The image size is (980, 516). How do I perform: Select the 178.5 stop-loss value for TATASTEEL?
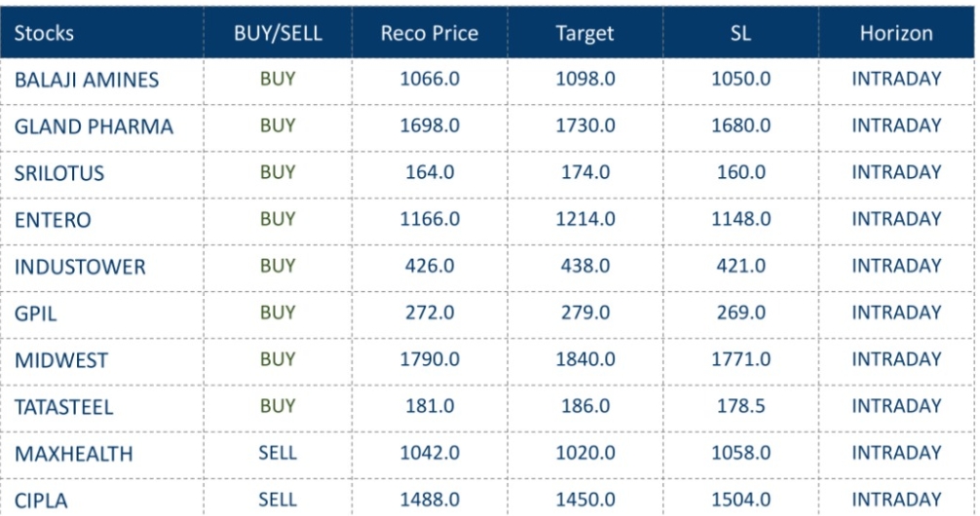click(740, 406)
